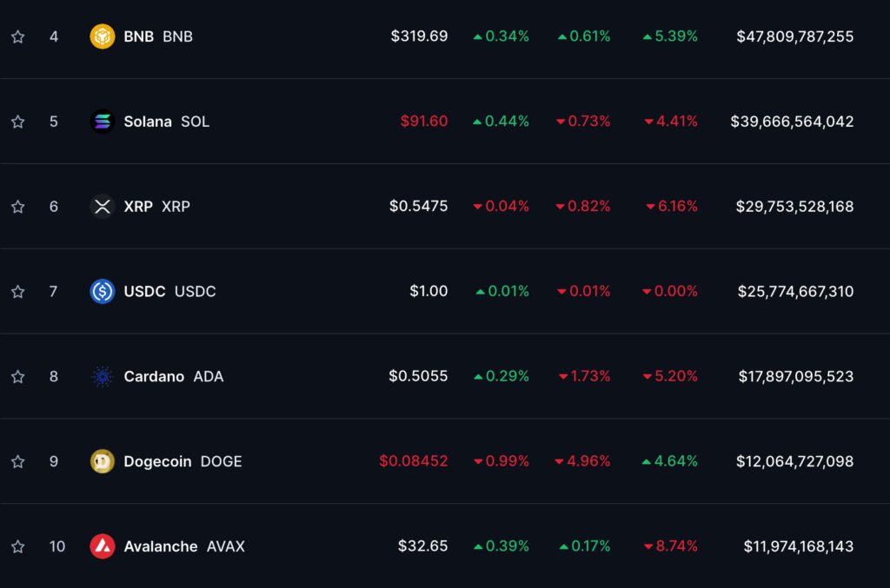Add USDC to watchlist via star
Screen dimensions: 890x588
[17, 292]
